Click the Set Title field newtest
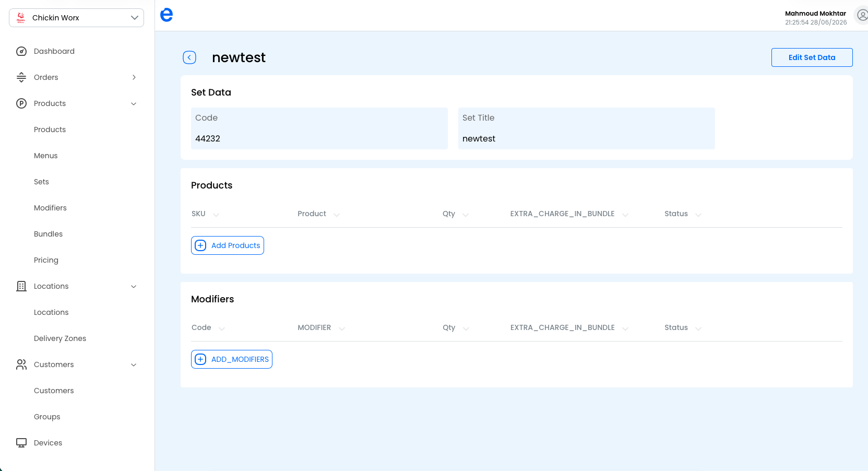 point(587,128)
